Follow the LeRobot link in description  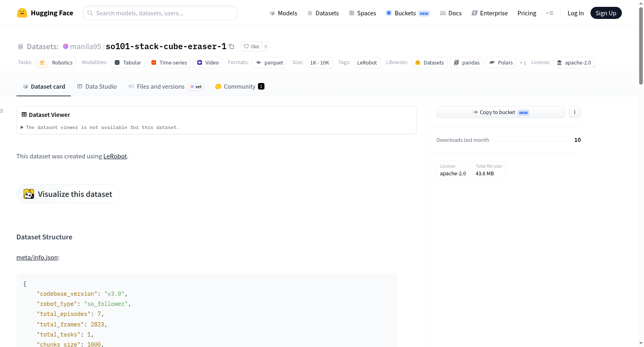tap(115, 156)
